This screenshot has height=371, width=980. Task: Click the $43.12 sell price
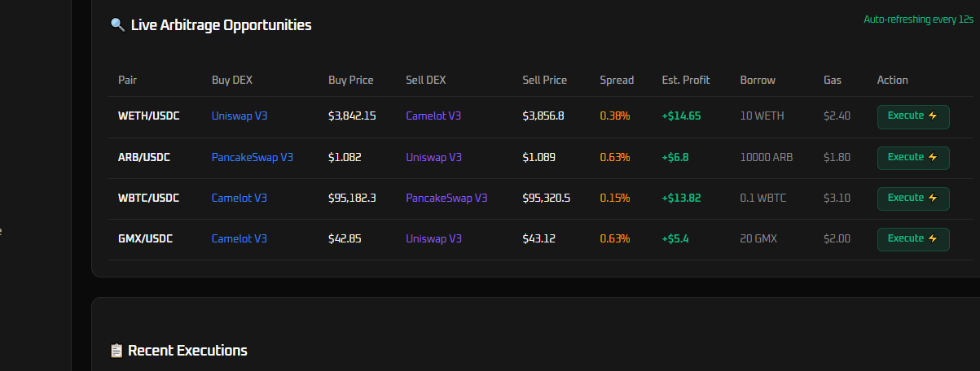pyautogui.click(x=539, y=238)
